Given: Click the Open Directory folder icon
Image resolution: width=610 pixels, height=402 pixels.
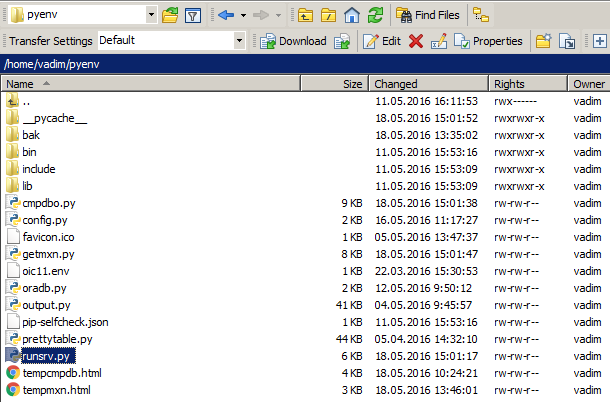Looking at the screenshot, I should (170, 15).
